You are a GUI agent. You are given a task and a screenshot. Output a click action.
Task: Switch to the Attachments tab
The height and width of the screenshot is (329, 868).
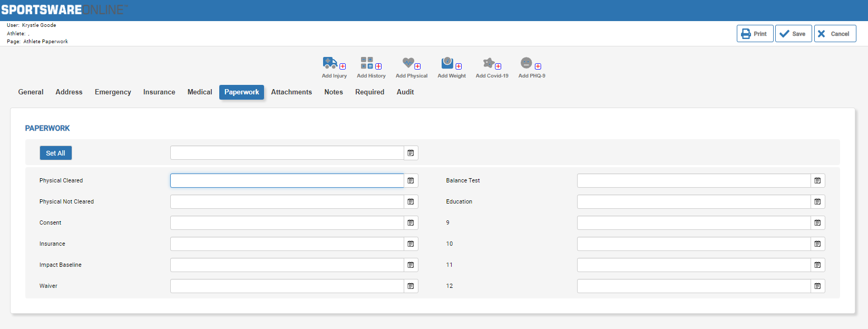[291, 92]
